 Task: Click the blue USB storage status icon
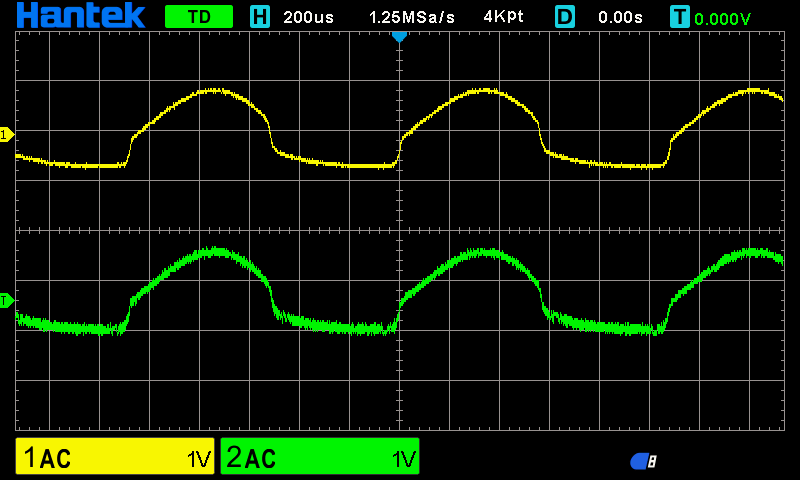(x=643, y=461)
